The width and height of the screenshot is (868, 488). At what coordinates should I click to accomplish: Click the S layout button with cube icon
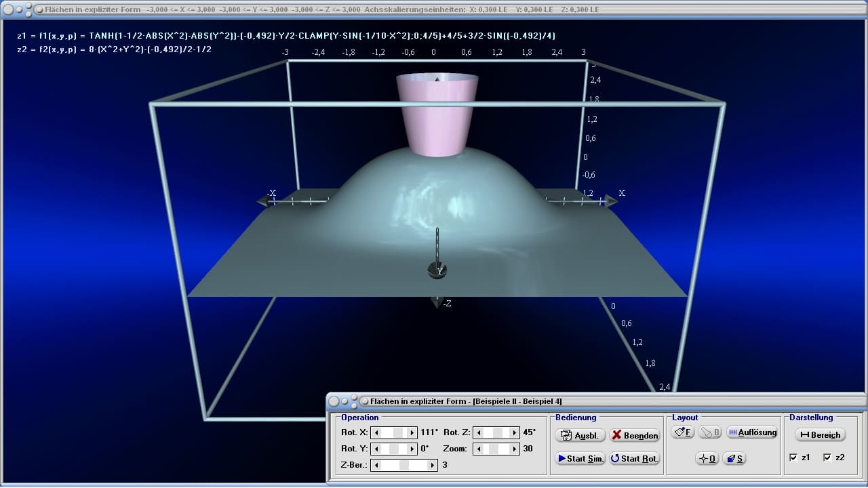734,459
